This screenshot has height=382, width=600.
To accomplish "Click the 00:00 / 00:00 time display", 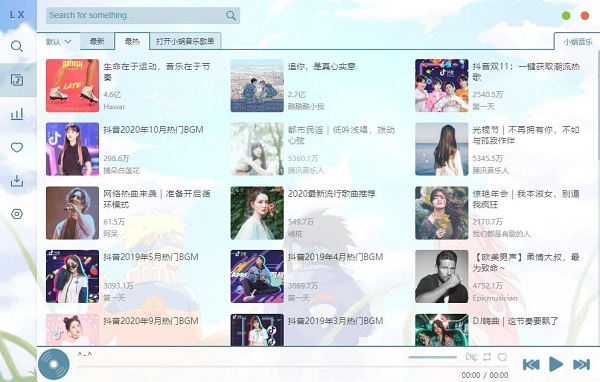I will click(x=485, y=375).
